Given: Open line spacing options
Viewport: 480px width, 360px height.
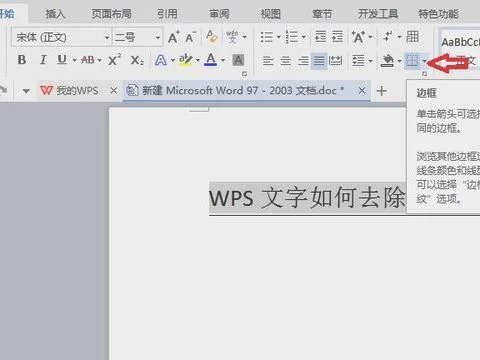Looking at the screenshot, I should pyautogui.click(x=359, y=61).
